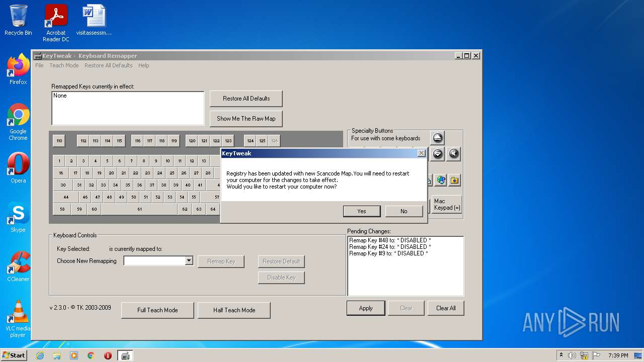
Task: Click No in the KeyTweak dialog
Action: point(404,211)
